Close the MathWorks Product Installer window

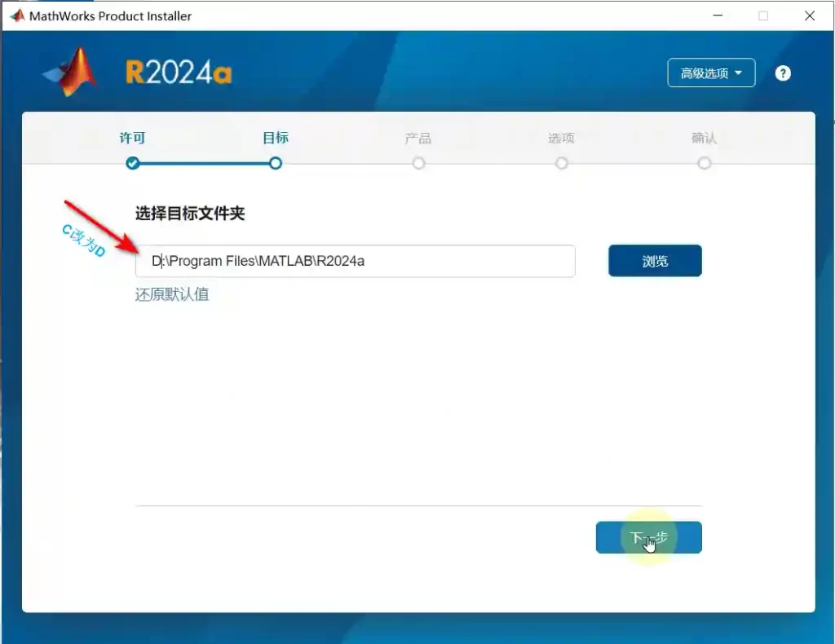(x=810, y=15)
